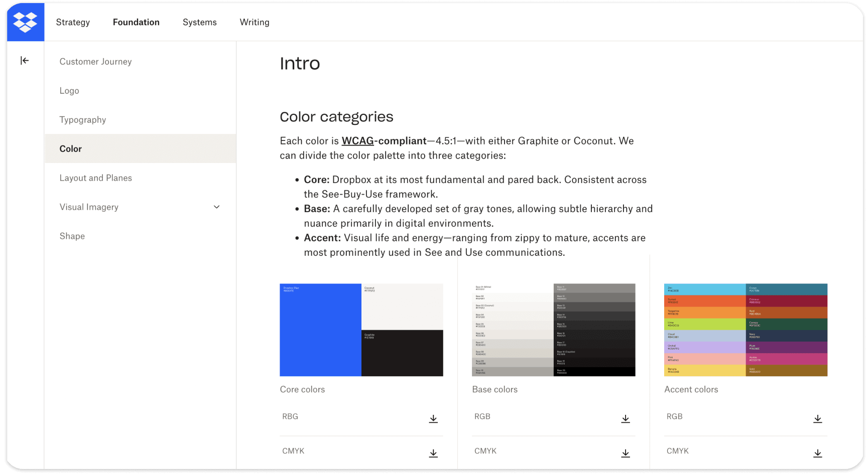
Task: Click the Coconut color swatch
Action: pyautogui.click(x=402, y=306)
